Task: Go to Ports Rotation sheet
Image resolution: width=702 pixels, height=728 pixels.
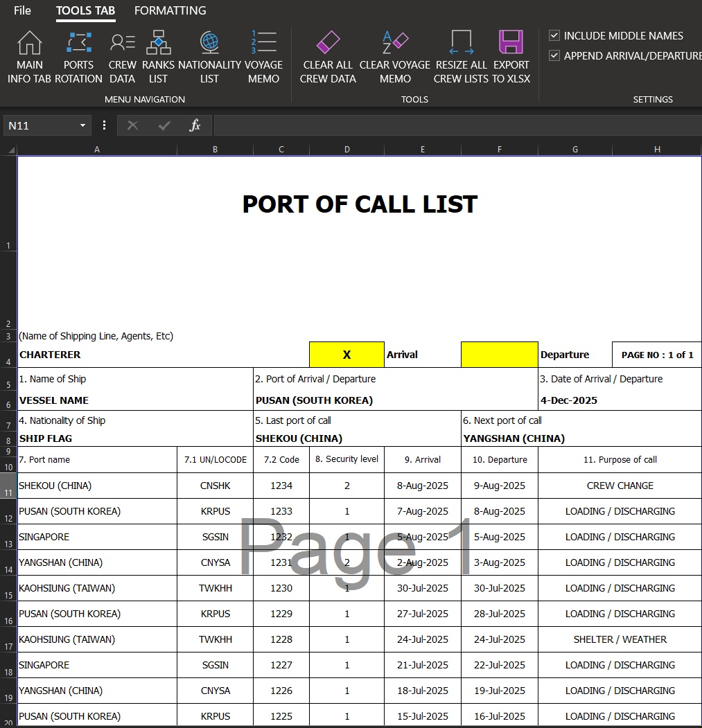Action: click(78, 57)
